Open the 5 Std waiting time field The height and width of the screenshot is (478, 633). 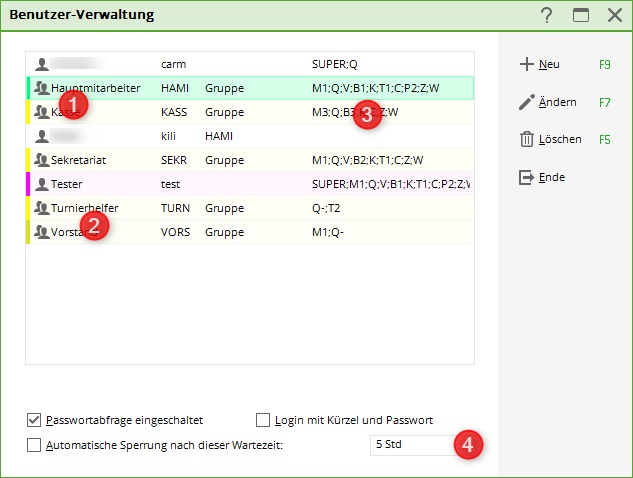[408, 445]
